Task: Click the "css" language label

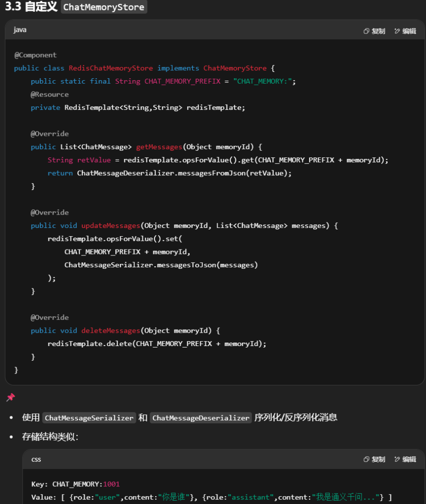Action: click(x=36, y=459)
